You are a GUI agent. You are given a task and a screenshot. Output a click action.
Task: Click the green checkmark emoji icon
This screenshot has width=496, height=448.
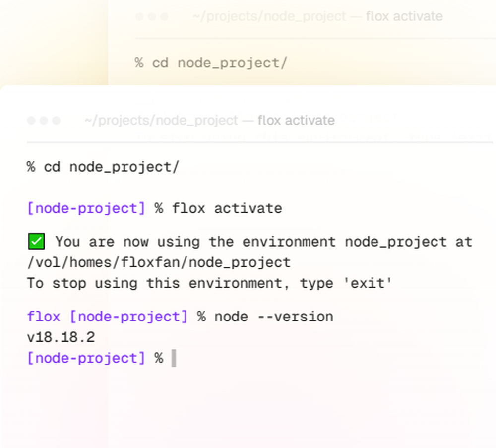pos(36,242)
